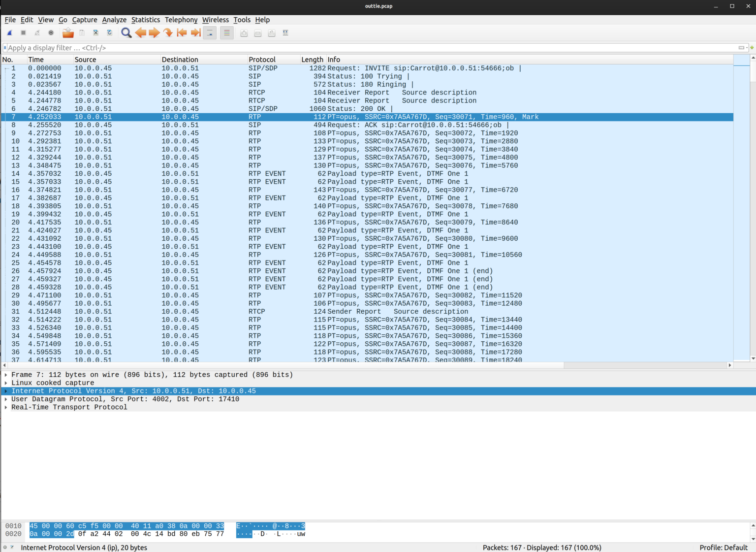
Task: Open the Telephony menu
Action: pos(181,20)
